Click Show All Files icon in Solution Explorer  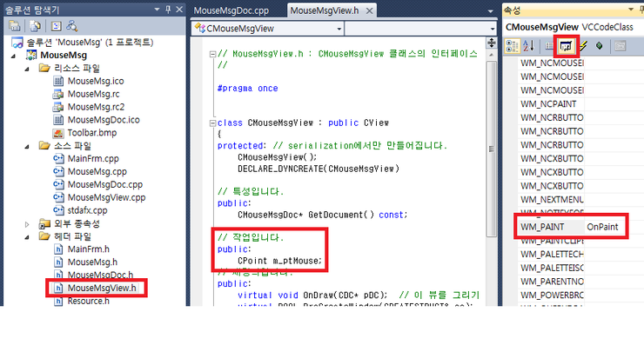tap(36, 26)
